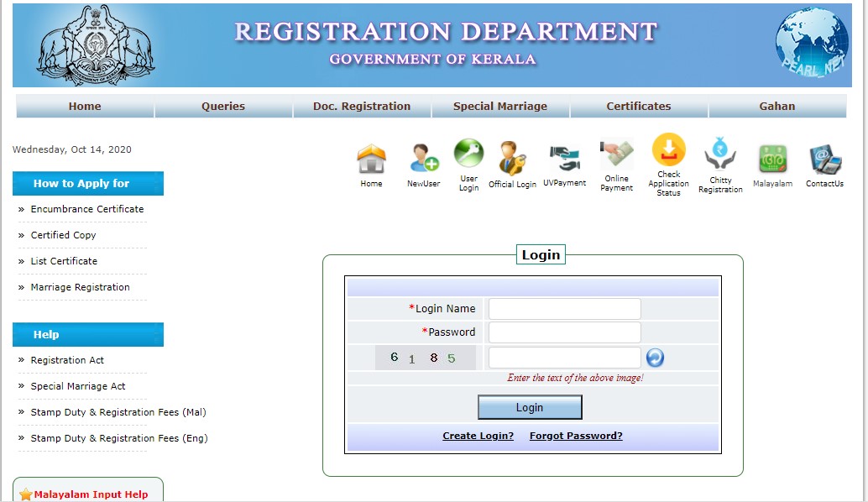Click the UVPayment icon
Screen dimensions: 868x502
pyautogui.click(x=564, y=159)
